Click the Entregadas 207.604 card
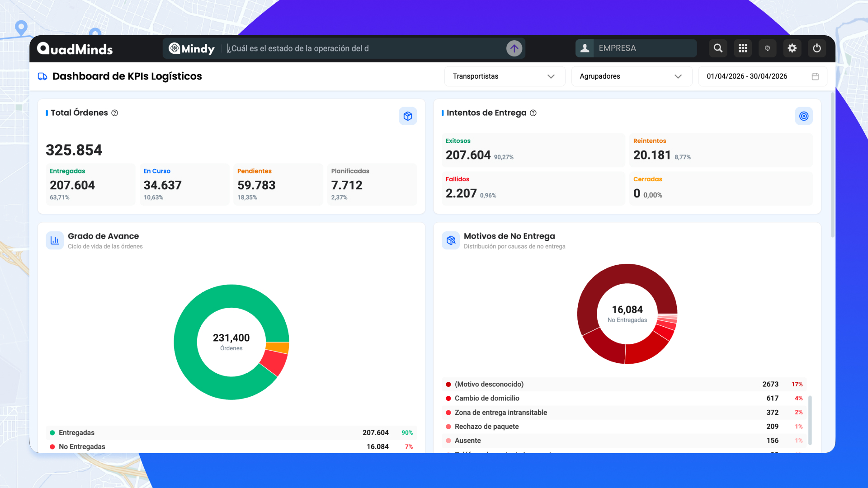Screen dimensions: 868x488 [x=91, y=185]
